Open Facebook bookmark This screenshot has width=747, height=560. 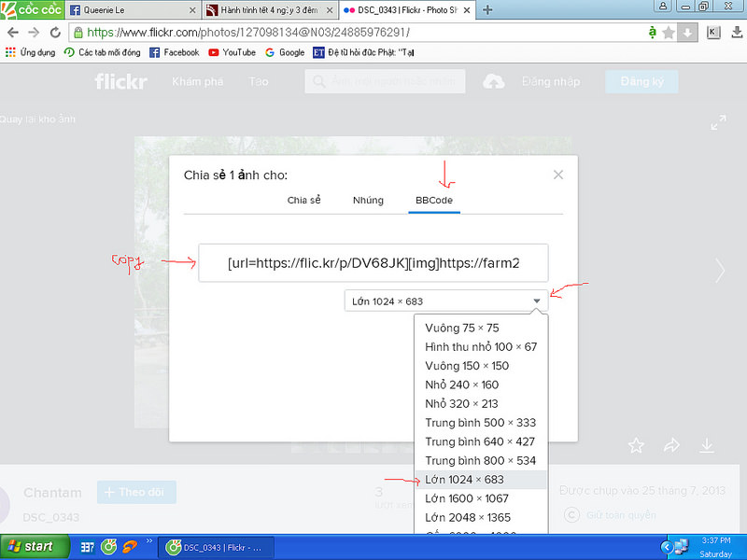[175, 52]
